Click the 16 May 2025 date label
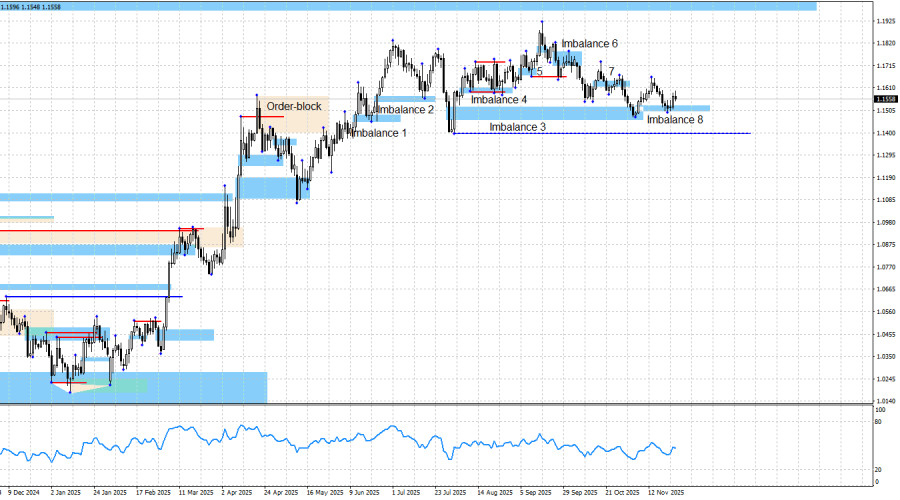The height and width of the screenshot is (500, 900). [x=324, y=493]
